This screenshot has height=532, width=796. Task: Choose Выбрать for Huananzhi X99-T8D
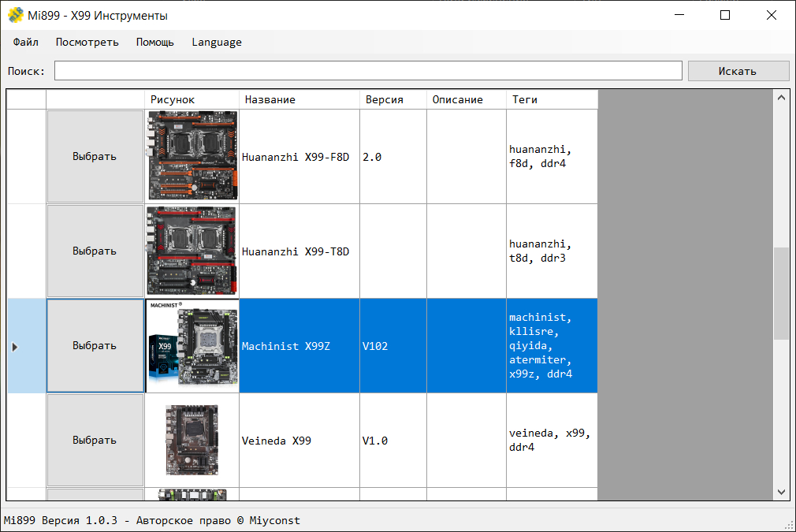[95, 251]
